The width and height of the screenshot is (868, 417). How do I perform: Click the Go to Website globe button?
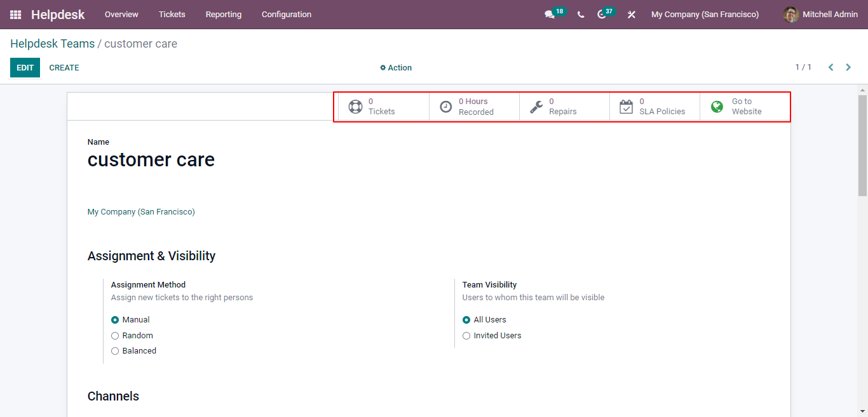(x=745, y=107)
